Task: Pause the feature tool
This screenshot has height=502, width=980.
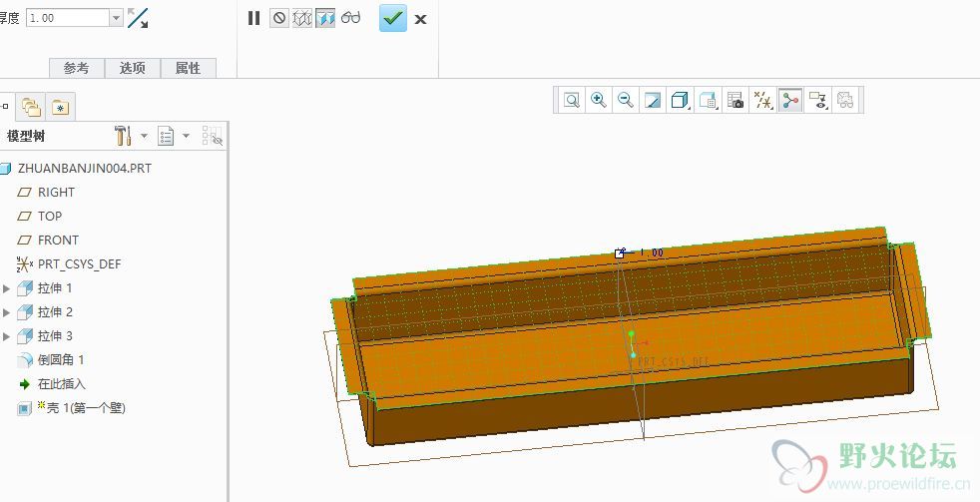Action: point(253,18)
